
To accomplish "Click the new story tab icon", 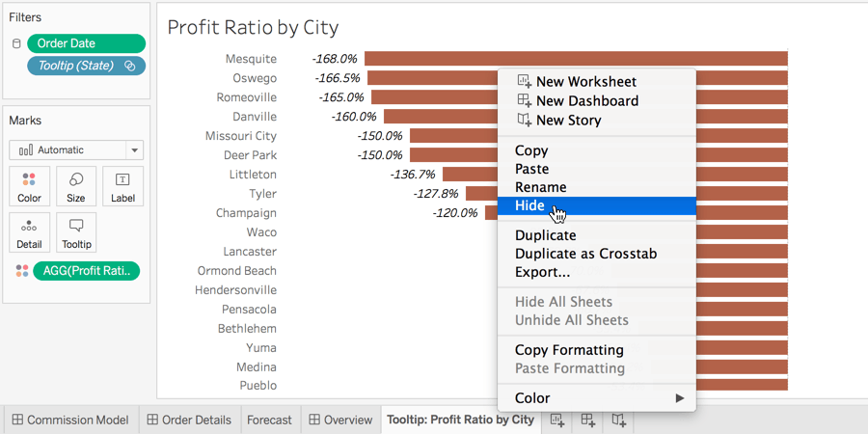I will click(619, 420).
